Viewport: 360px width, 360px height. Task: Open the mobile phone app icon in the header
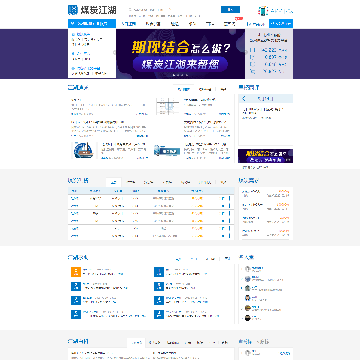coord(263,11)
